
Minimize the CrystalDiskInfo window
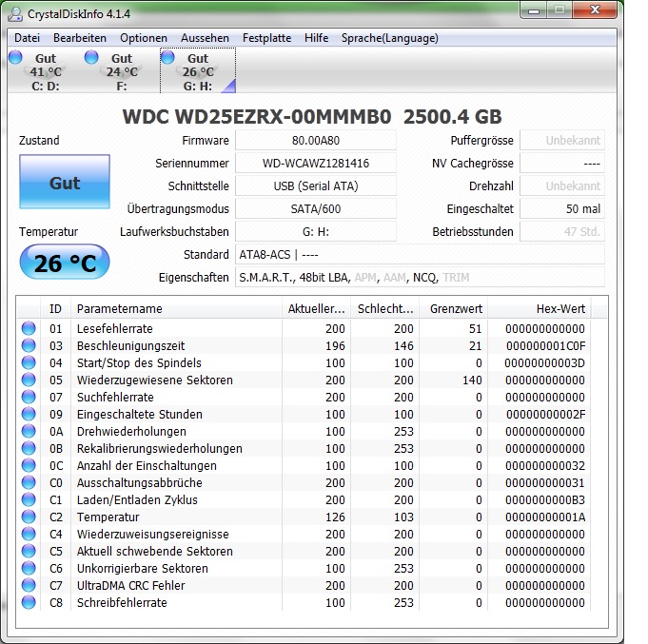[534, 10]
